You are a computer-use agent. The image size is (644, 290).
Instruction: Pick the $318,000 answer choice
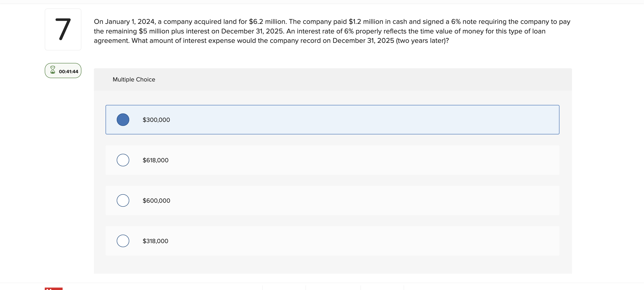click(123, 241)
